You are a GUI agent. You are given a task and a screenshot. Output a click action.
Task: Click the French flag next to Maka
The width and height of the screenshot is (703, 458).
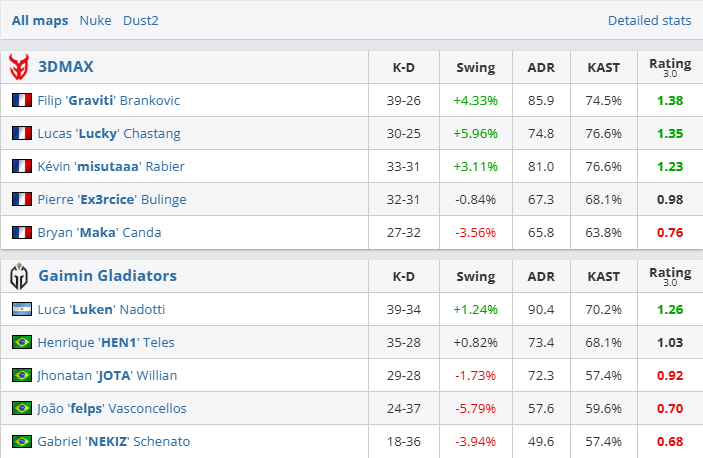[x=21, y=233]
